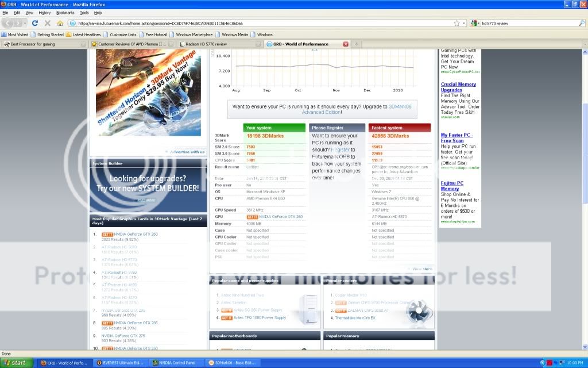
Task: Open the Windows Media bookmark
Action: pos(232,34)
